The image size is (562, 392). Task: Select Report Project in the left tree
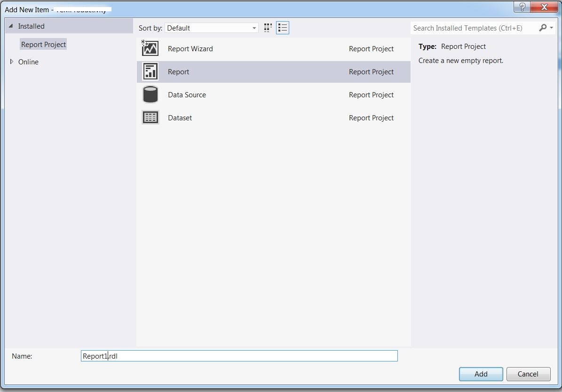pos(44,45)
